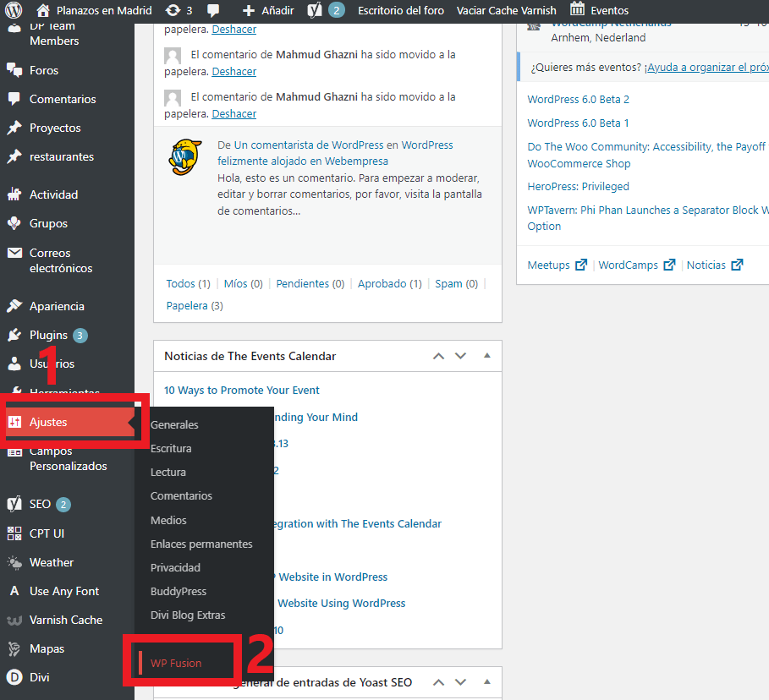The image size is (769, 700).
Task: Click the restaurantes pin icon
Action: point(14,156)
